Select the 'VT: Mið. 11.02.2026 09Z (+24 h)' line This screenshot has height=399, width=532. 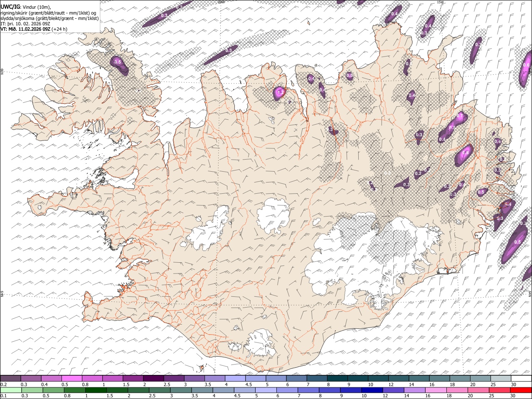click(34, 29)
